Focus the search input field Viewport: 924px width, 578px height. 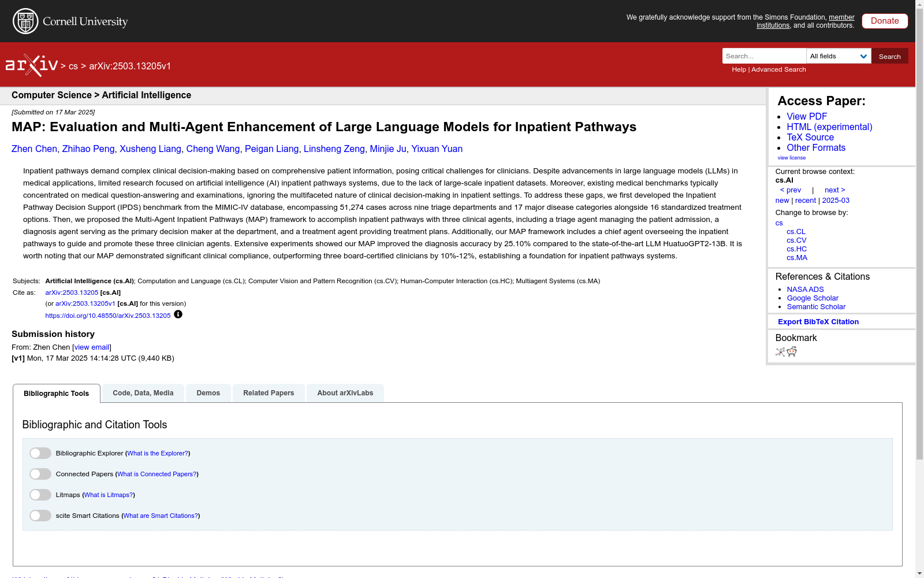[x=764, y=56]
